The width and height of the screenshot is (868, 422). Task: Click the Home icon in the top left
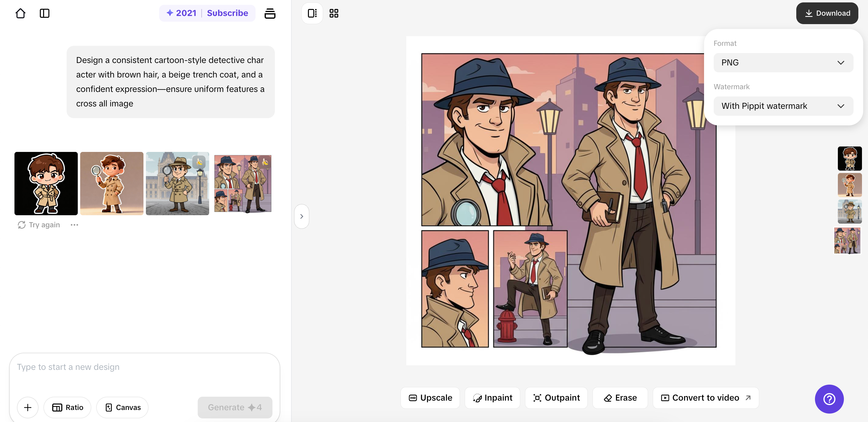click(x=20, y=13)
